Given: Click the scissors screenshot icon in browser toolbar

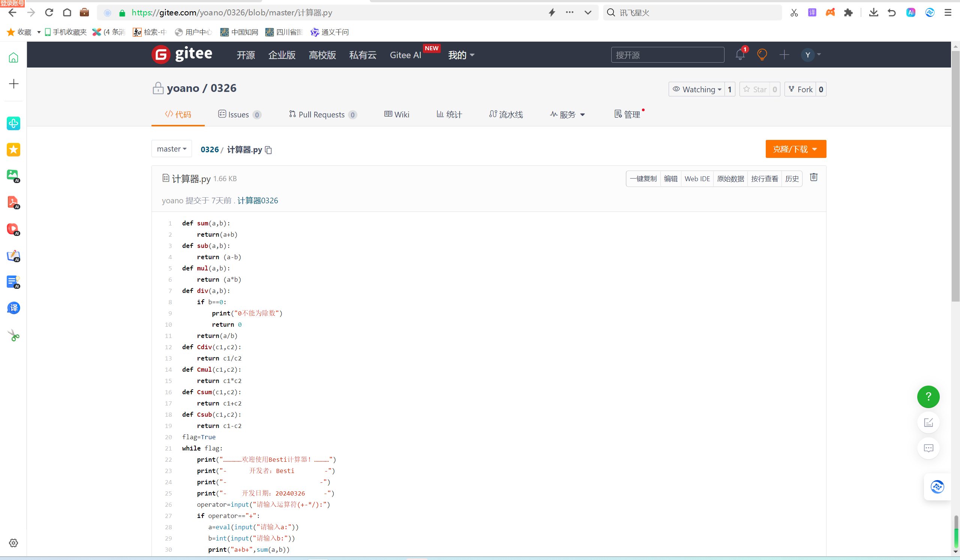Looking at the screenshot, I should (x=794, y=13).
